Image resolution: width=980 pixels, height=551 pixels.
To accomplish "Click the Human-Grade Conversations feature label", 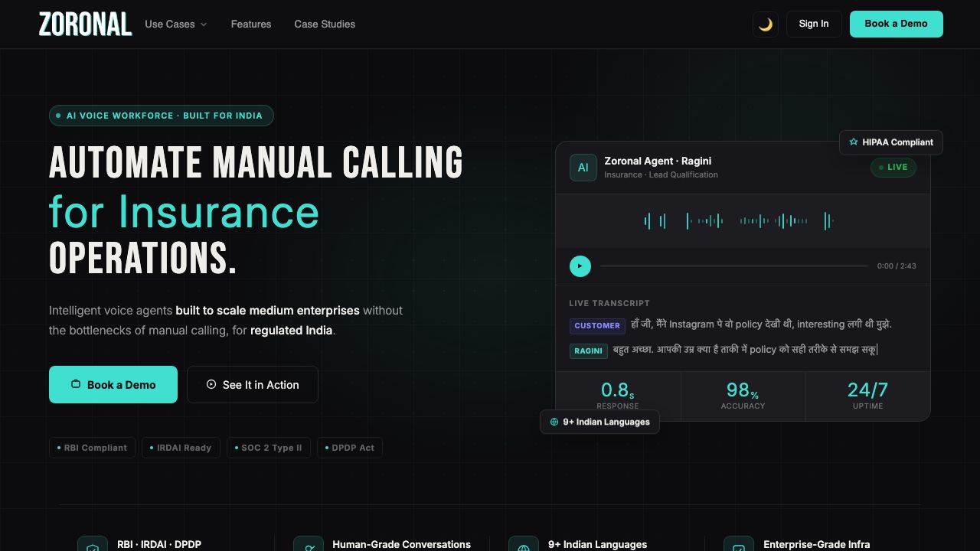I will click(401, 544).
